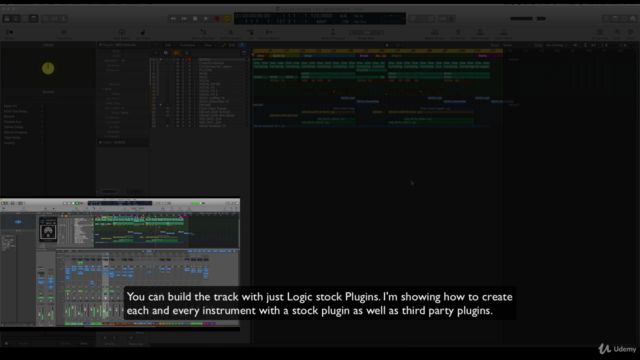Collapse the DRUMS track stack triangle
This screenshot has width=640, height=360.
(x=160, y=105)
